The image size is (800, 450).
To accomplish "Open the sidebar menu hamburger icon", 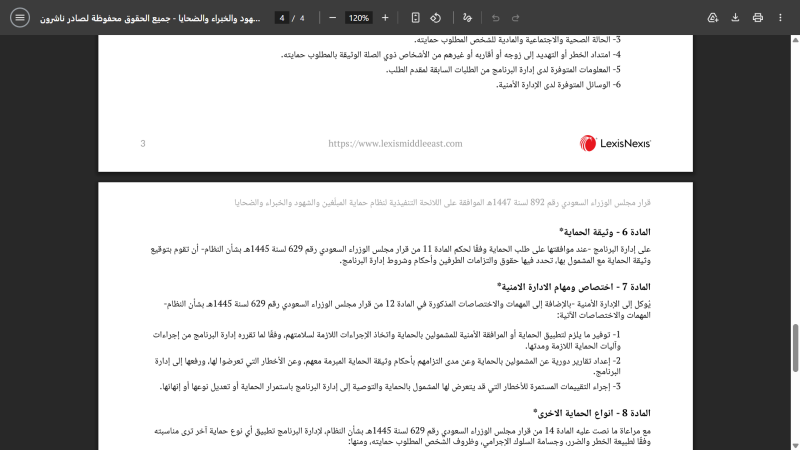I will click(x=19, y=18).
